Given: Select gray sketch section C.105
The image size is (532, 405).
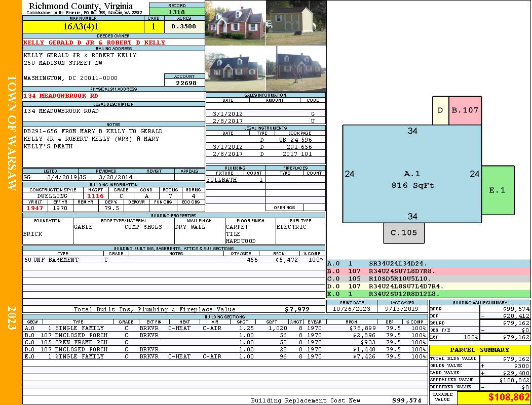Looking at the screenshot, I should point(404,233).
